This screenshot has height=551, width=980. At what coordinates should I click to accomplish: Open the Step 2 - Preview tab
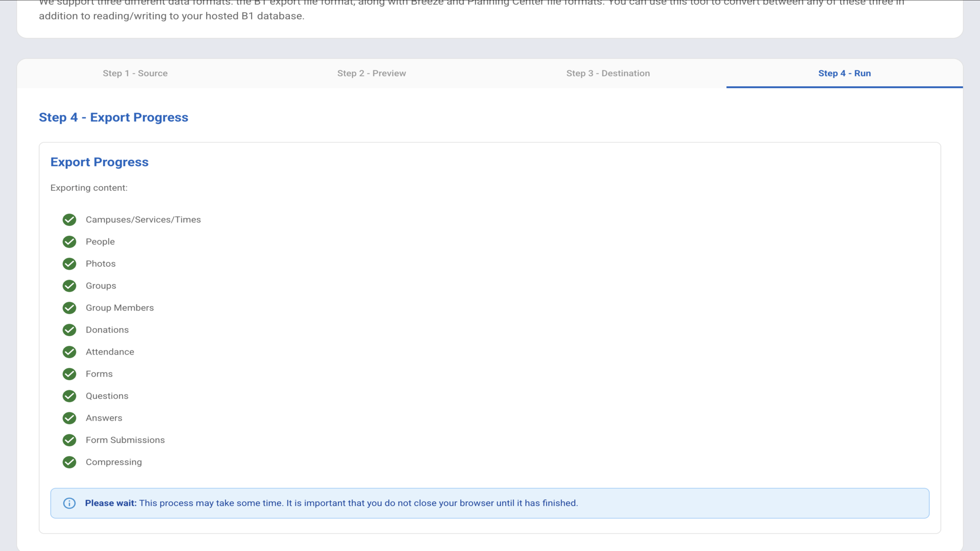[371, 73]
